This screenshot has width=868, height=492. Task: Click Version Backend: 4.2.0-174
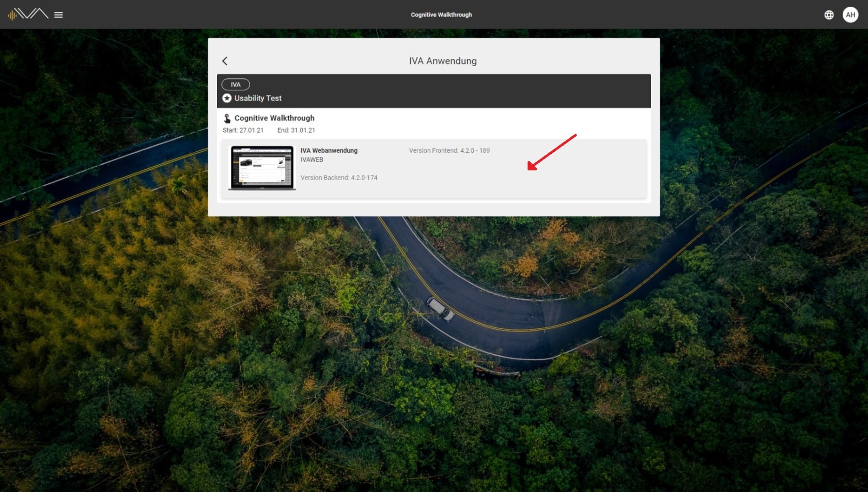[339, 178]
